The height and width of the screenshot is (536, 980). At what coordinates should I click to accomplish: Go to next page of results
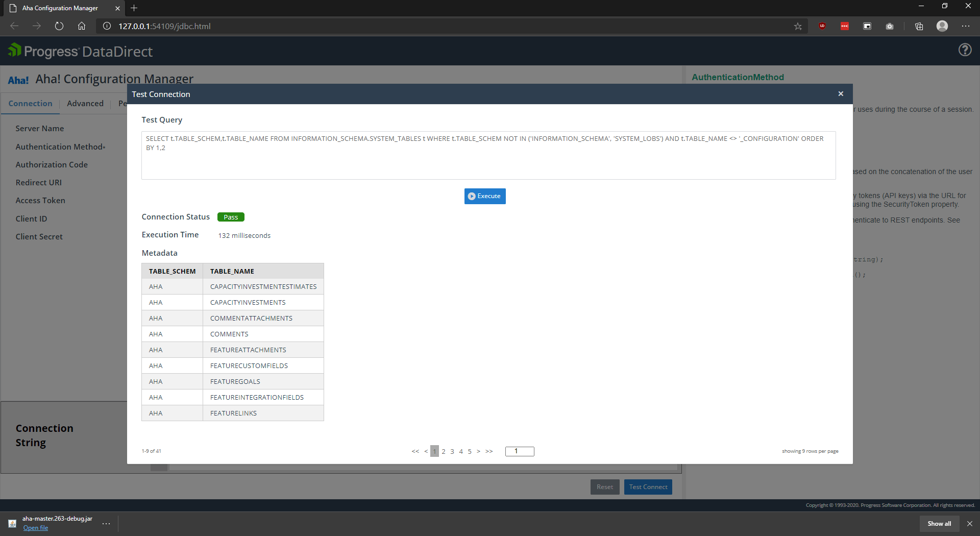click(x=478, y=451)
